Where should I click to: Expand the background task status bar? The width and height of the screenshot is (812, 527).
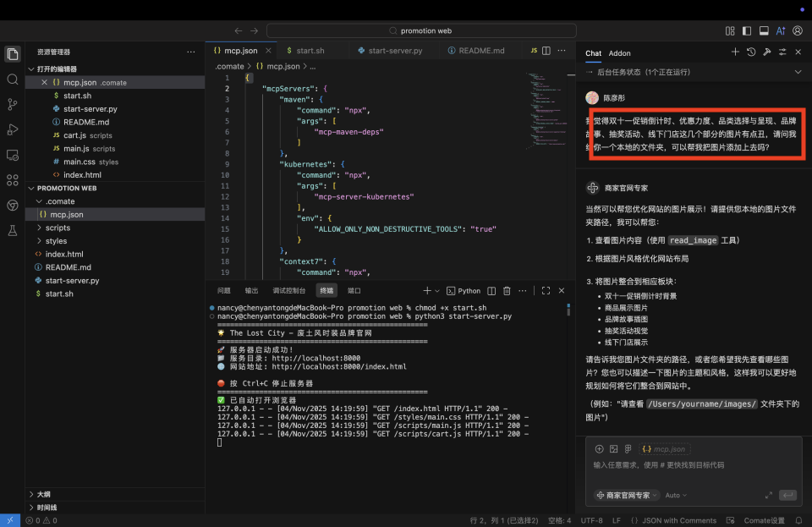[797, 73]
